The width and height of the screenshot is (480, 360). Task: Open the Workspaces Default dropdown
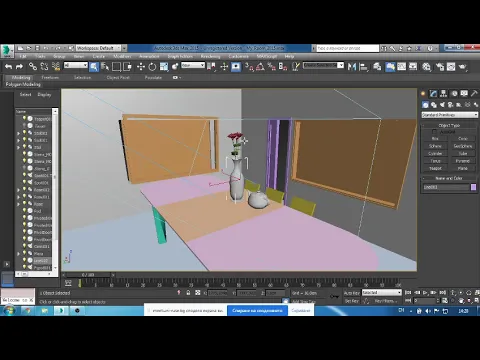(x=98, y=48)
